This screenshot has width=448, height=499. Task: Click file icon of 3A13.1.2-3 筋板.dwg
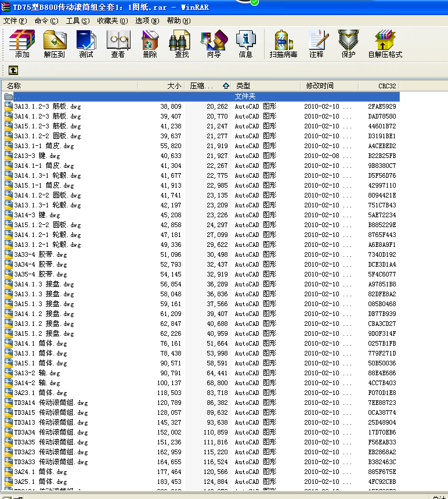tap(9, 106)
